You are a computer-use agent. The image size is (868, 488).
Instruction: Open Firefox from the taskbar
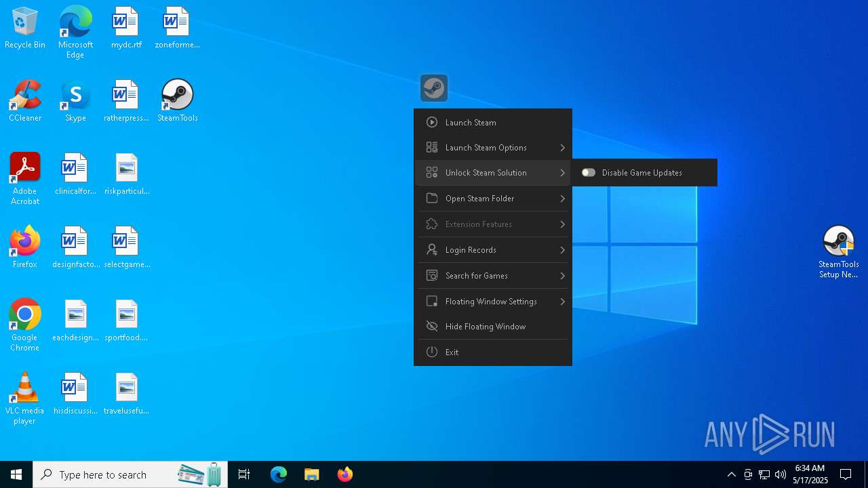pyautogui.click(x=345, y=474)
